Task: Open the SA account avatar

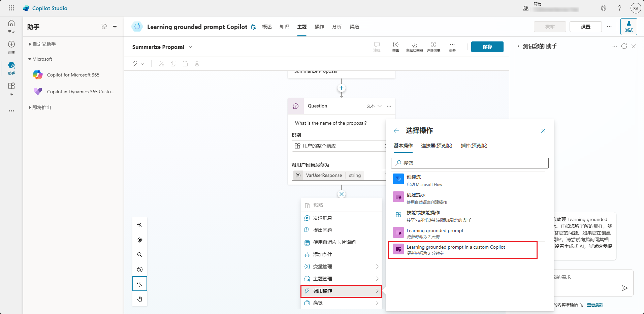Action: click(x=636, y=8)
